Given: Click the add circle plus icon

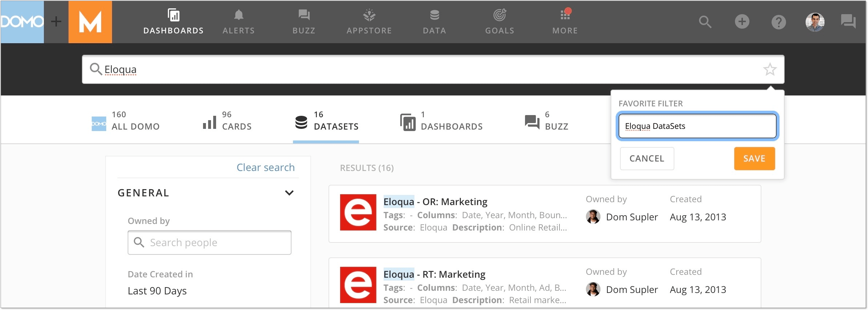Looking at the screenshot, I should coord(742,22).
